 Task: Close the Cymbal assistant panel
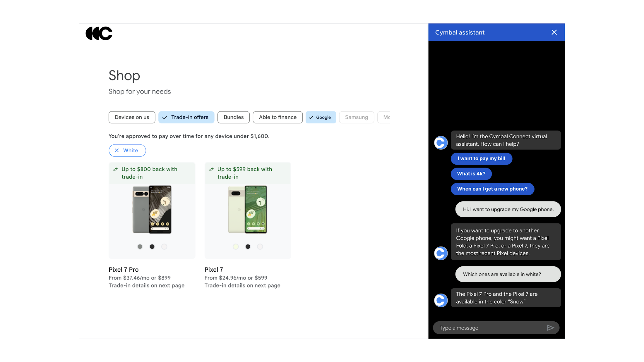click(554, 32)
